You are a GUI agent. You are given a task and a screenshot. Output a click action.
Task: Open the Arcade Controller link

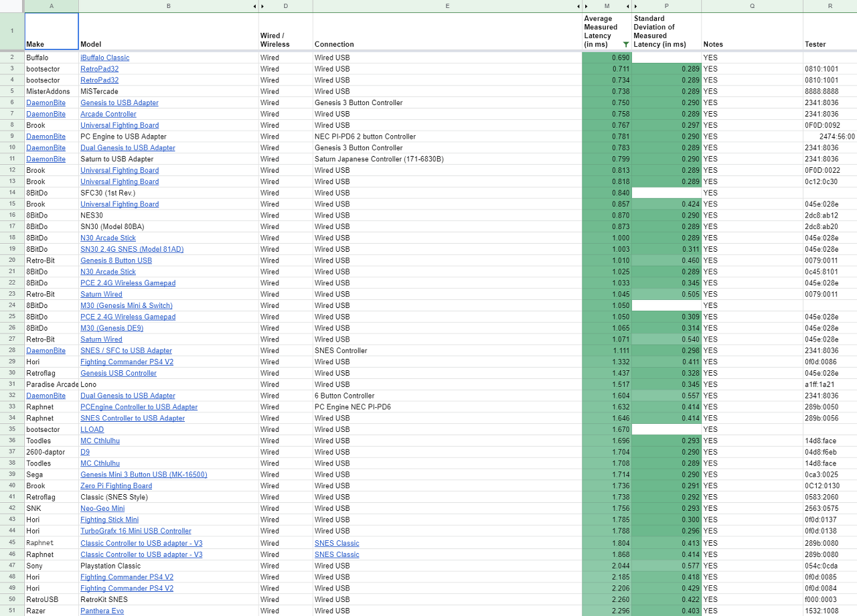tap(108, 114)
